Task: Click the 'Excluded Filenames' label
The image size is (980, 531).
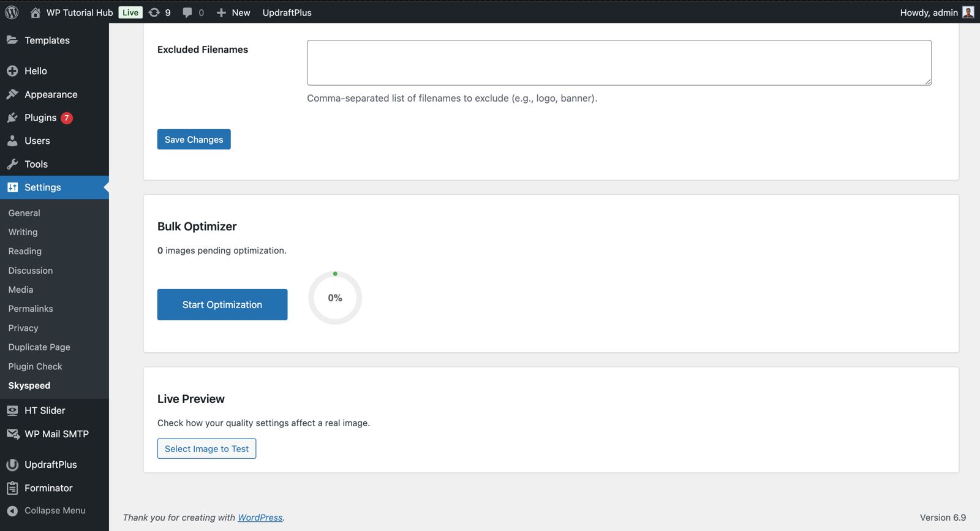Action: [203, 50]
